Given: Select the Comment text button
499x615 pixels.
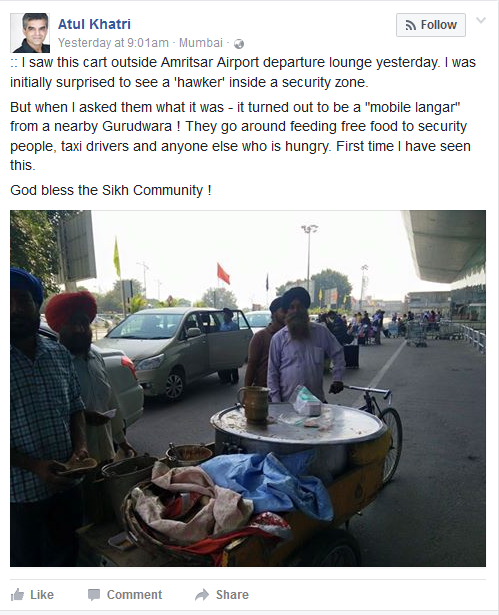Looking at the screenshot, I should pos(134,595).
